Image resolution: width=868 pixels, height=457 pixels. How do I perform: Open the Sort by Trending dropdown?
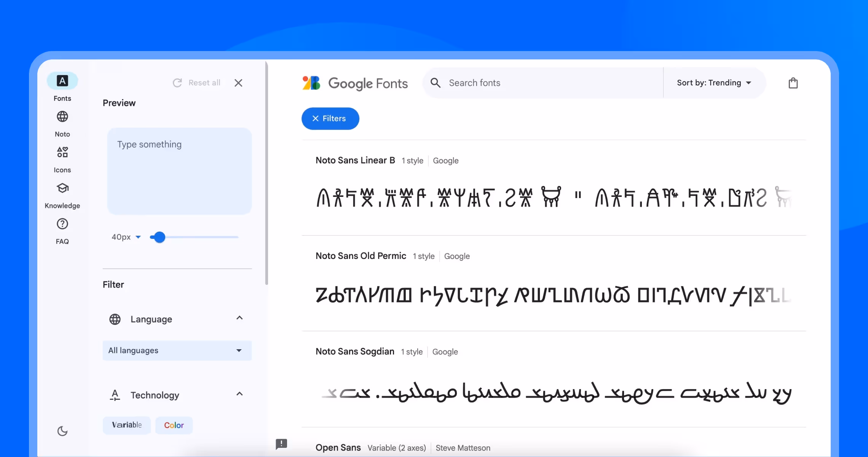point(713,83)
